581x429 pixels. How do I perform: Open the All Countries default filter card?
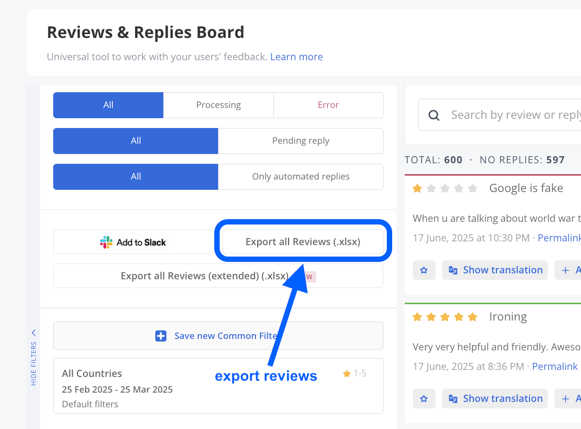pos(218,386)
